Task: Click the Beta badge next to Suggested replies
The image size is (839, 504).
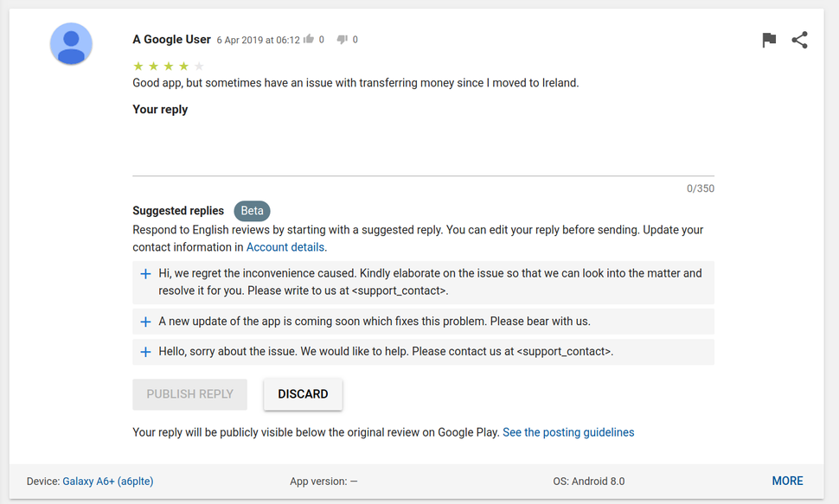Action: (x=252, y=210)
